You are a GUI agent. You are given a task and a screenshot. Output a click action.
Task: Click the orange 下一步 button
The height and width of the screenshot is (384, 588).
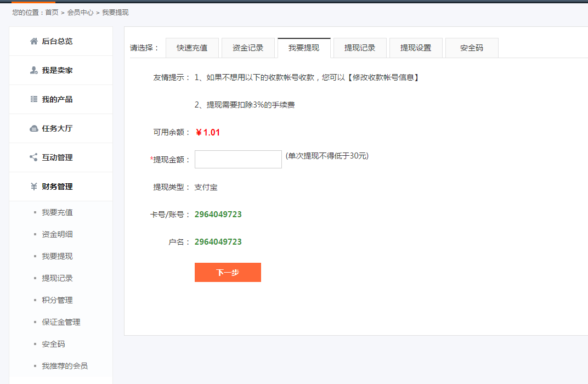click(x=228, y=272)
